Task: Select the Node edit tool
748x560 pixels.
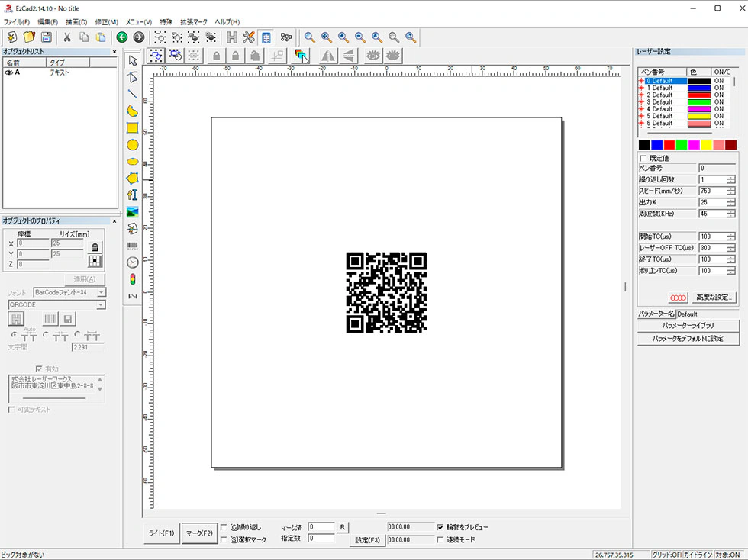Action: coord(133,77)
